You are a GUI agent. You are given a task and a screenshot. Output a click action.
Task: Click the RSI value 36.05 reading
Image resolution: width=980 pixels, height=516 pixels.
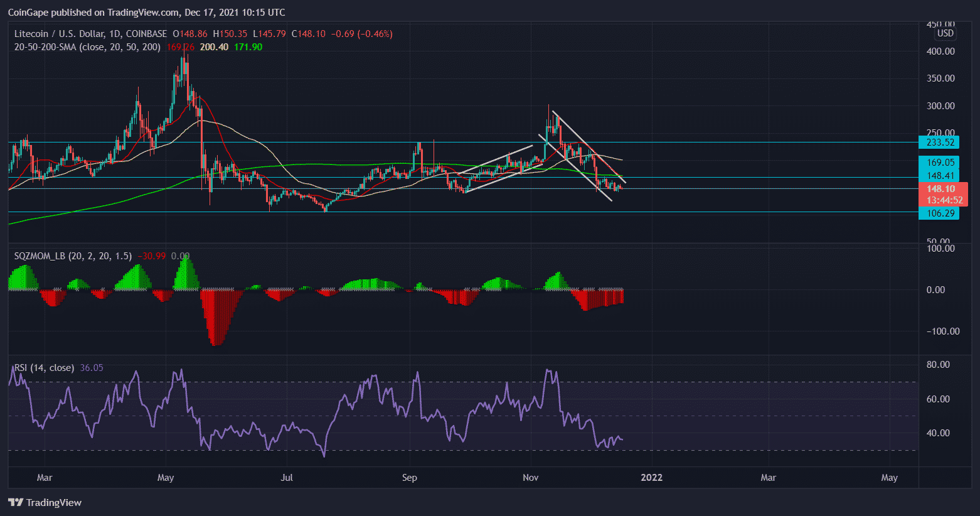92,368
